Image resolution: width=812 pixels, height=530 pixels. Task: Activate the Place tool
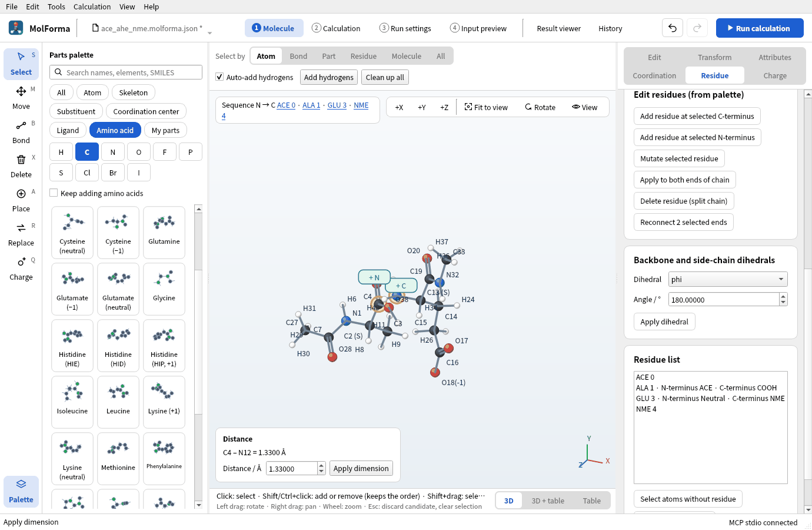[21, 200]
